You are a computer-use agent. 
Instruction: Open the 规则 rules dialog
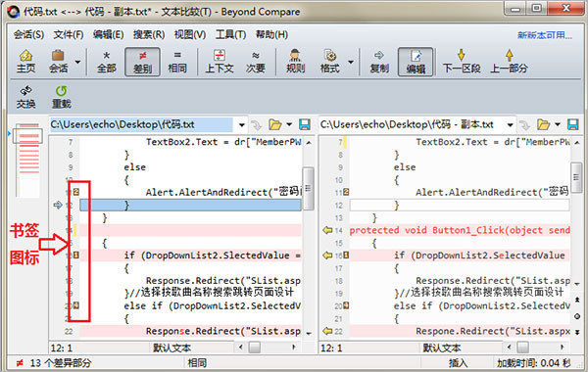(296, 62)
